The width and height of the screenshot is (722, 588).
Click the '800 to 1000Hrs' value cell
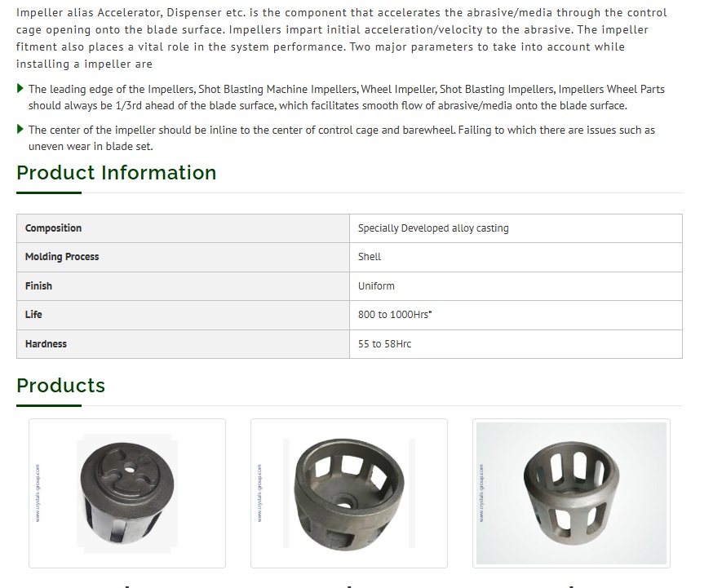(516, 315)
